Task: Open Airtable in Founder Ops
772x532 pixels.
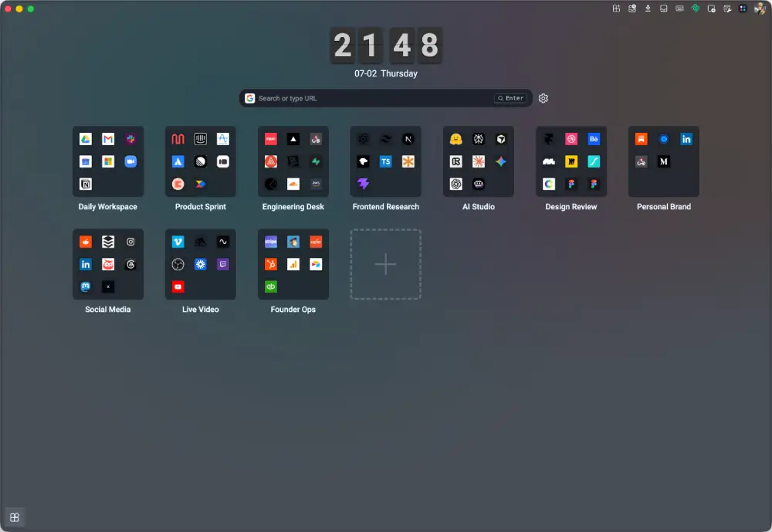Action: (x=316, y=265)
